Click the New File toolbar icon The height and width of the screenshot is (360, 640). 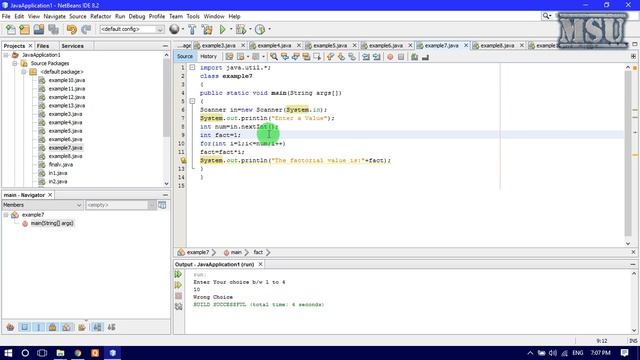(11, 29)
